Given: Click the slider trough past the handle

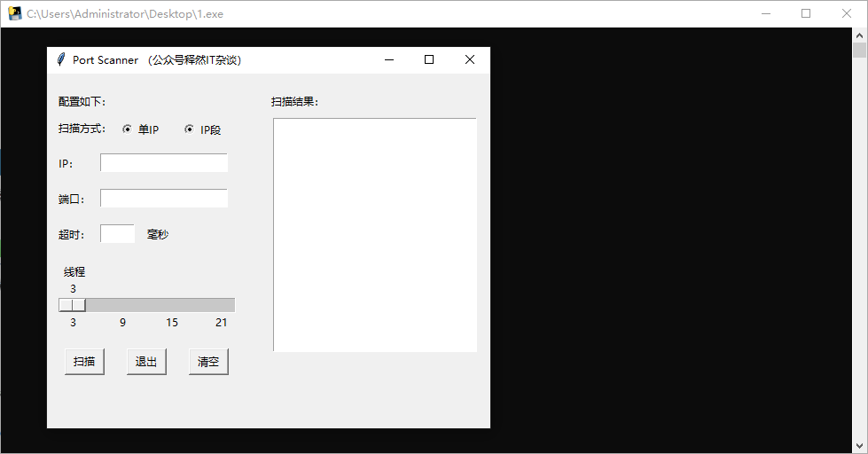Looking at the screenshot, I should point(160,305).
